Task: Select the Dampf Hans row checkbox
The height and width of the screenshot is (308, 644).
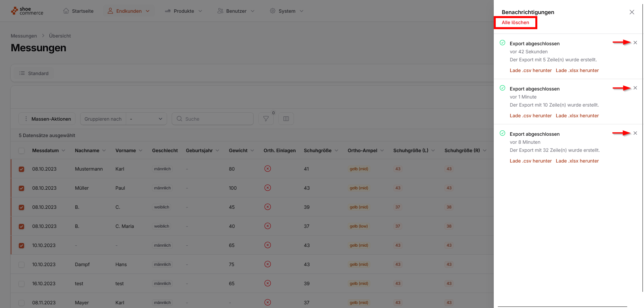Action: tap(21, 265)
